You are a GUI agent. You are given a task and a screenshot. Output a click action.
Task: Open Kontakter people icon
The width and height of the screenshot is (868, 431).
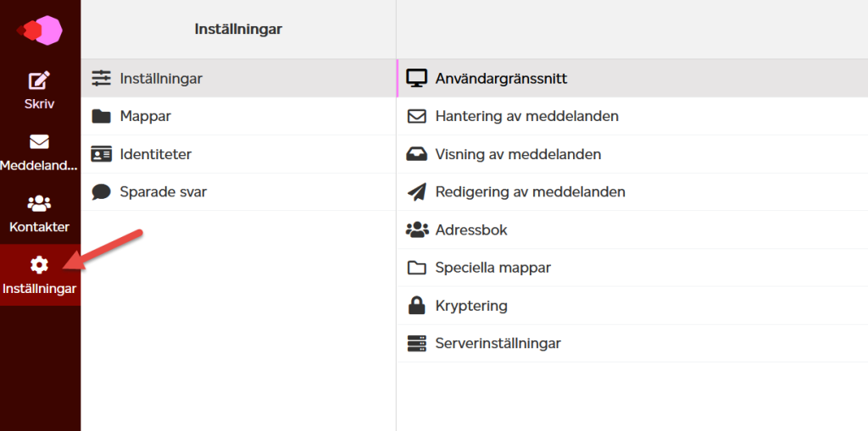pyautogui.click(x=39, y=203)
